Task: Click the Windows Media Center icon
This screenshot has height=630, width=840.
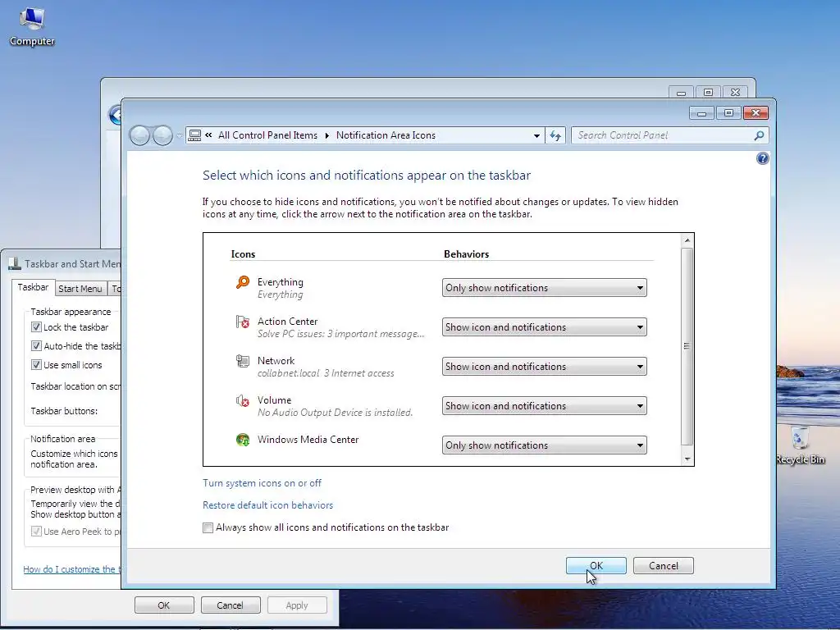Action: point(243,440)
